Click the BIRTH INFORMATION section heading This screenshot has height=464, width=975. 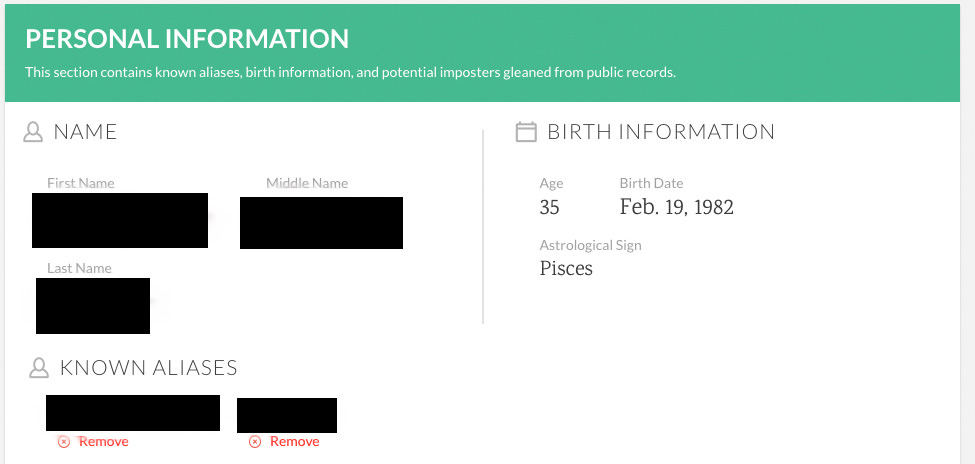click(661, 132)
